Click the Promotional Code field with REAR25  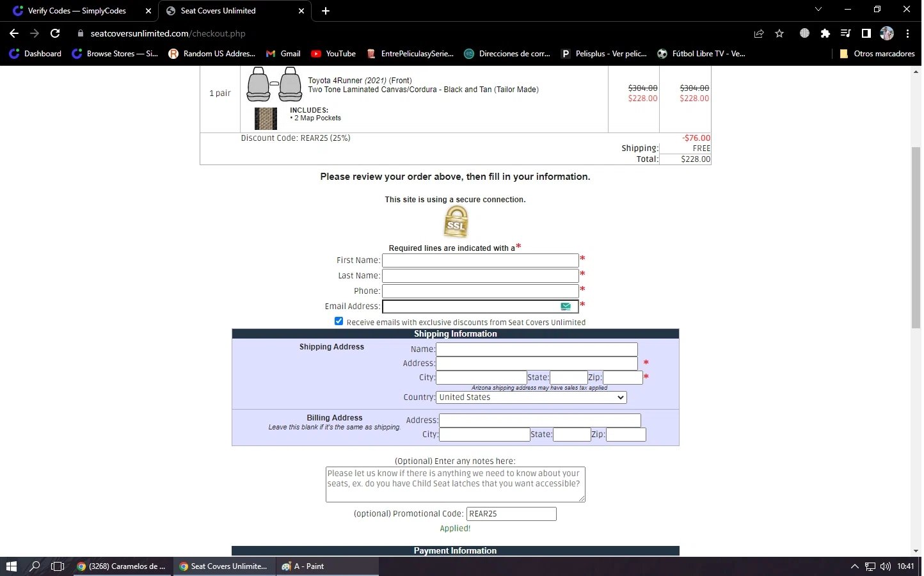click(x=511, y=514)
